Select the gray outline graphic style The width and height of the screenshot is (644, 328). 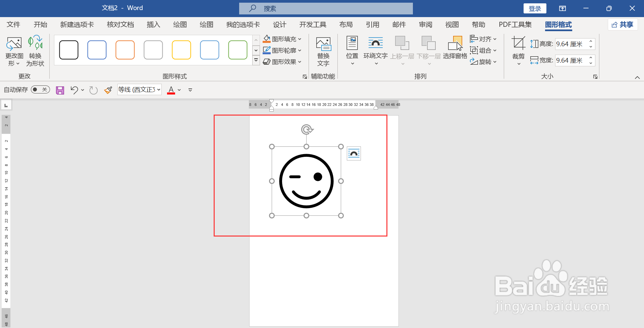pos(153,50)
